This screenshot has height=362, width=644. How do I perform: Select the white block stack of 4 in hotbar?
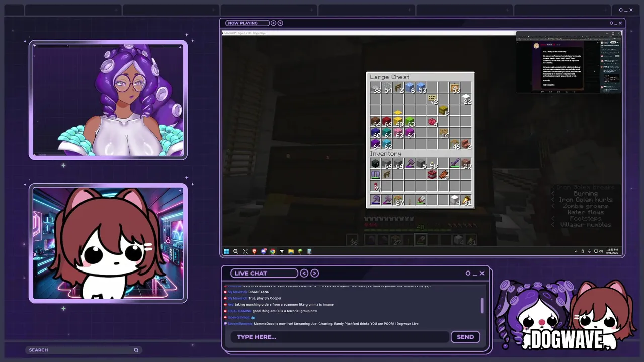coord(455,200)
